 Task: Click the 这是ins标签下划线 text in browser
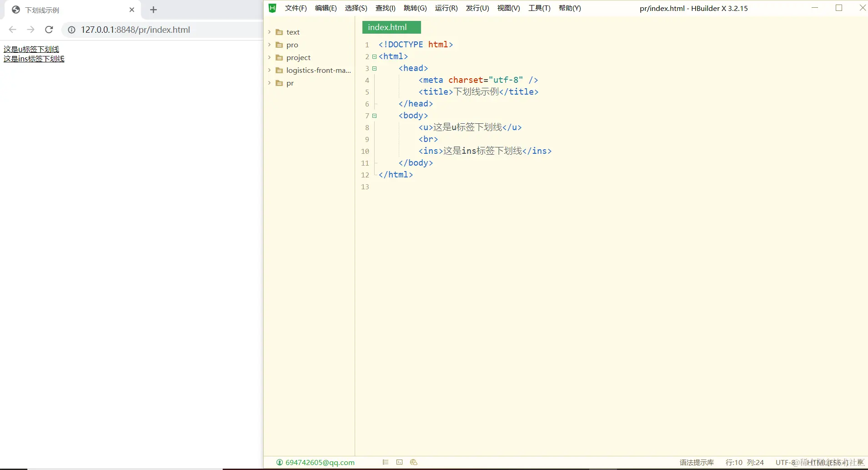click(x=34, y=59)
